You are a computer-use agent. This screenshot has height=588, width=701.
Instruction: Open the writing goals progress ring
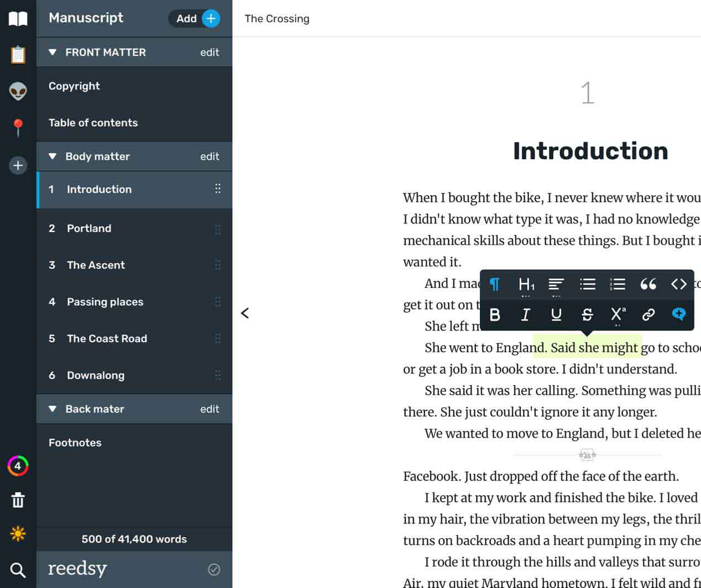[18, 466]
